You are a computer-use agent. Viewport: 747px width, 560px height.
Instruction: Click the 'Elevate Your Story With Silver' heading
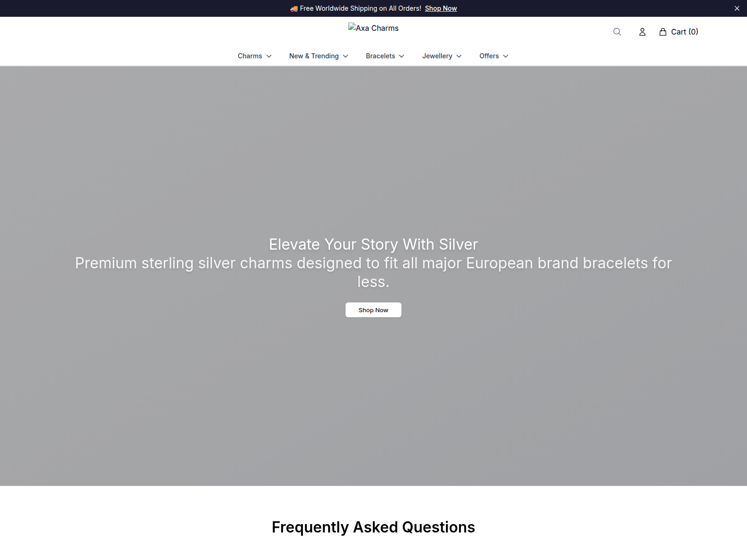[373, 244]
